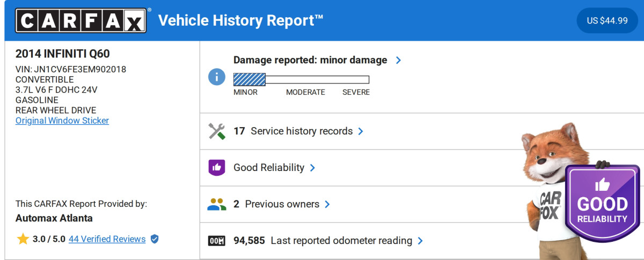Screen dimensions: 644x260
Task: Expand the Previous owners chevron
Action: click(x=327, y=204)
